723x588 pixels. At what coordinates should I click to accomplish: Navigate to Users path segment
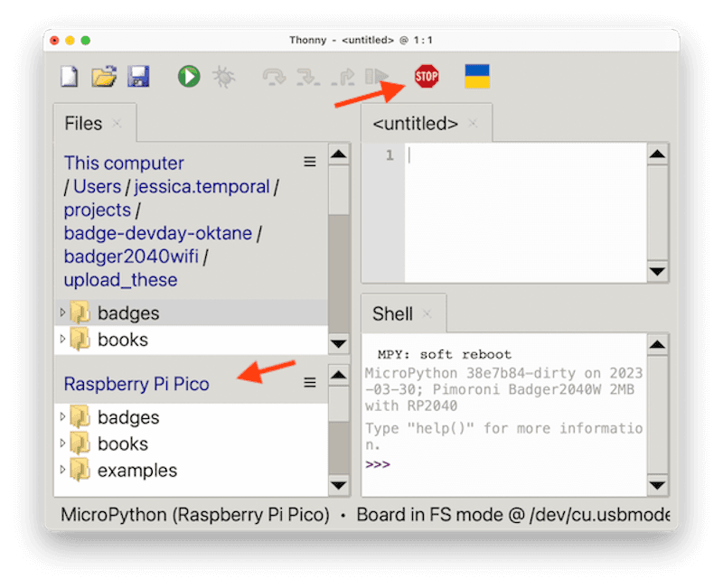pos(97,187)
